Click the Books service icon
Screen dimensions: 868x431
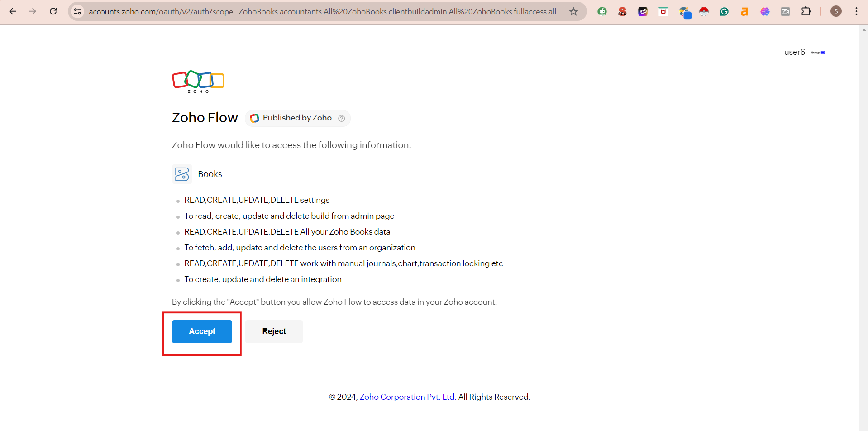pyautogui.click(x=182, y=174)
